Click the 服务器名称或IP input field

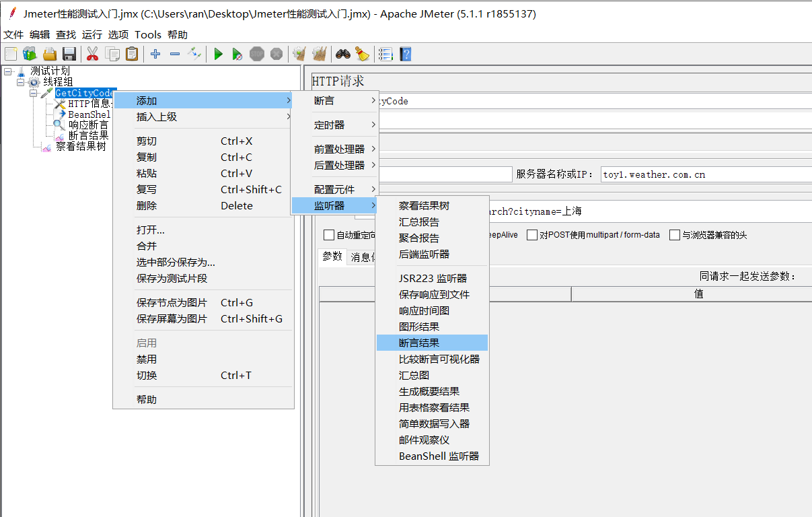pyautogui.click(x=706, y=174)
